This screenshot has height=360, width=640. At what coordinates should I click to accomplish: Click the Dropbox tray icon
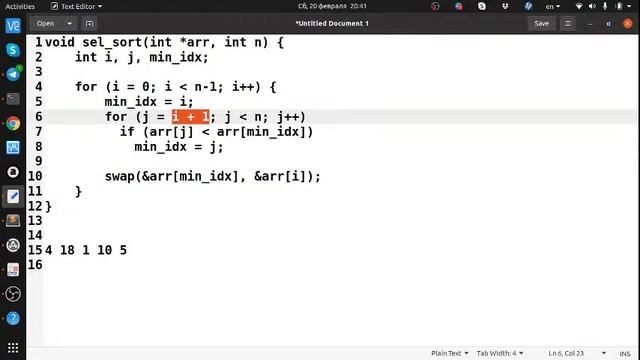[x=505, y=6]
